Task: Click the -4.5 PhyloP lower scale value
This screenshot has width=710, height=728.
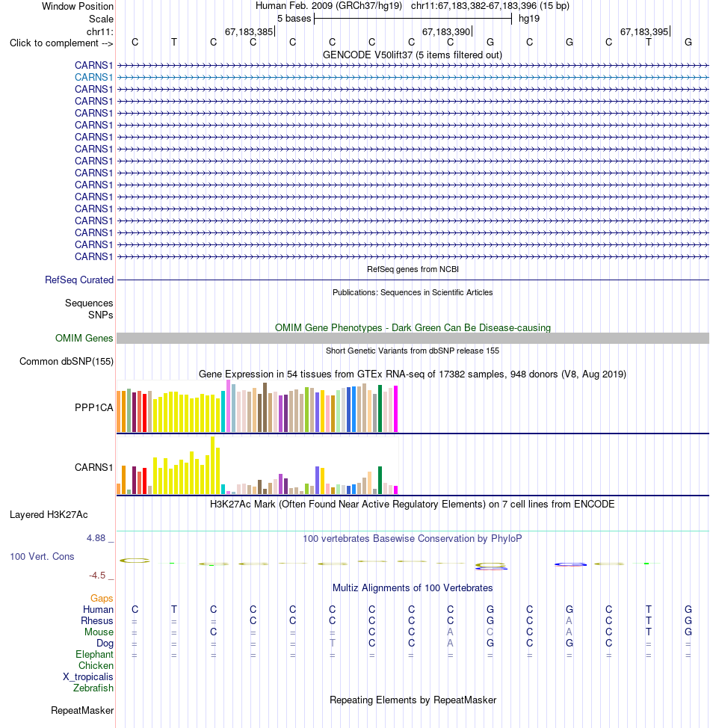Action: (x=97, y=576)
